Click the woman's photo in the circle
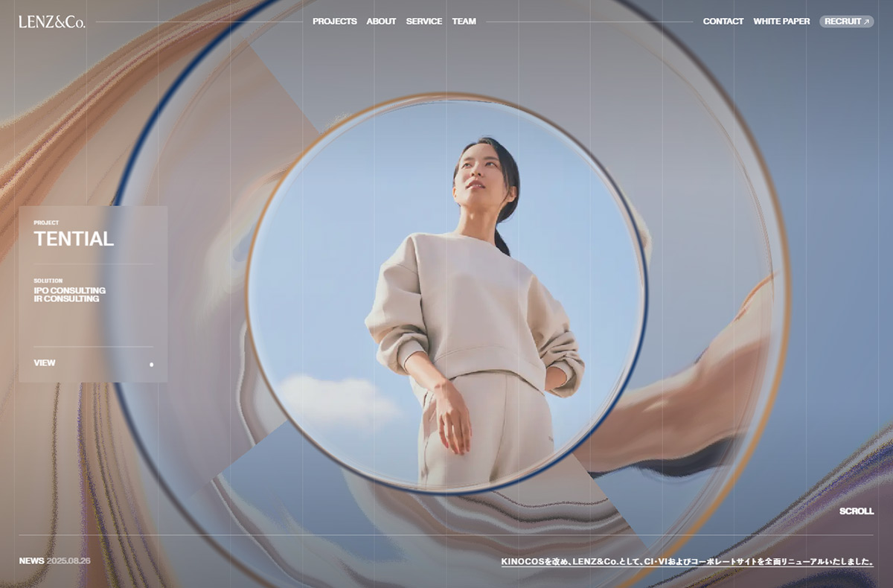The width and height of the screenshot is (893, 588). [446, 294]
